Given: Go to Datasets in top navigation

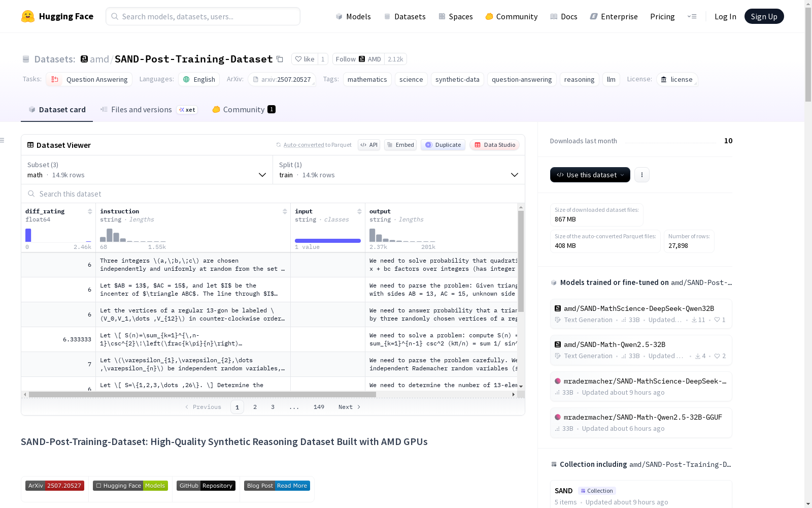Looking at the screenshot, I should (404, 16).
